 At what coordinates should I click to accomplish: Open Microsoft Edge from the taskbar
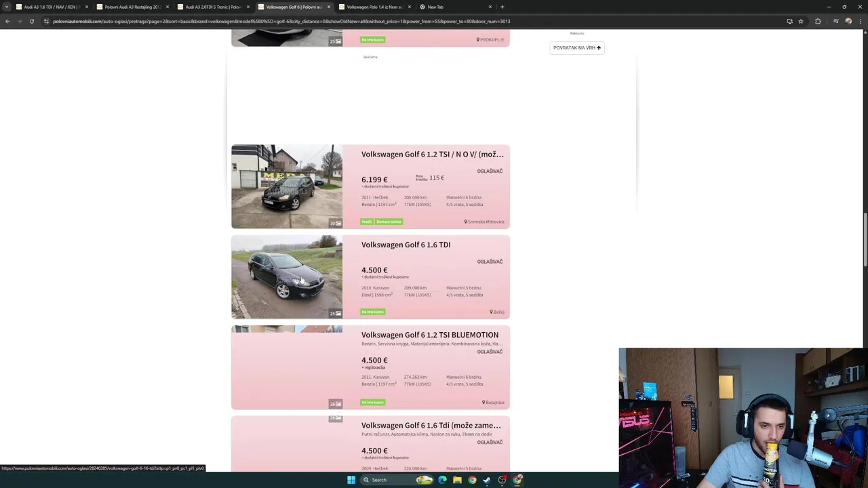tap(443, 480)
